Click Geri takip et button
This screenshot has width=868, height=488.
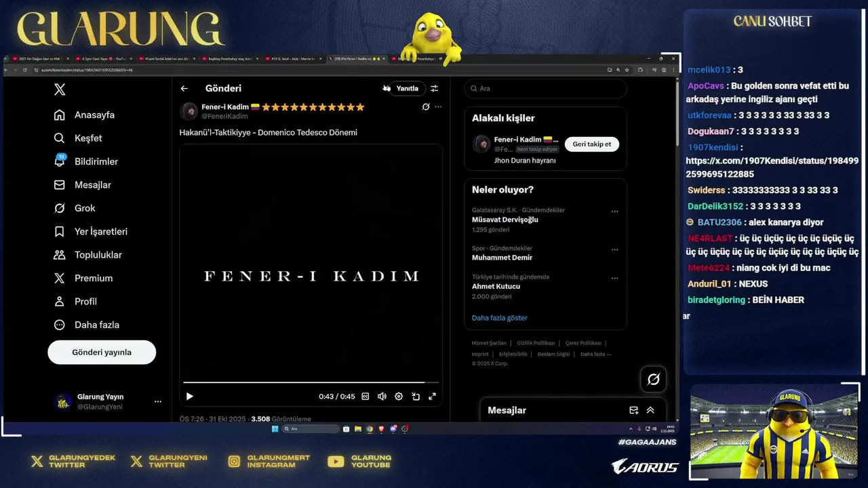click(592, 144)
